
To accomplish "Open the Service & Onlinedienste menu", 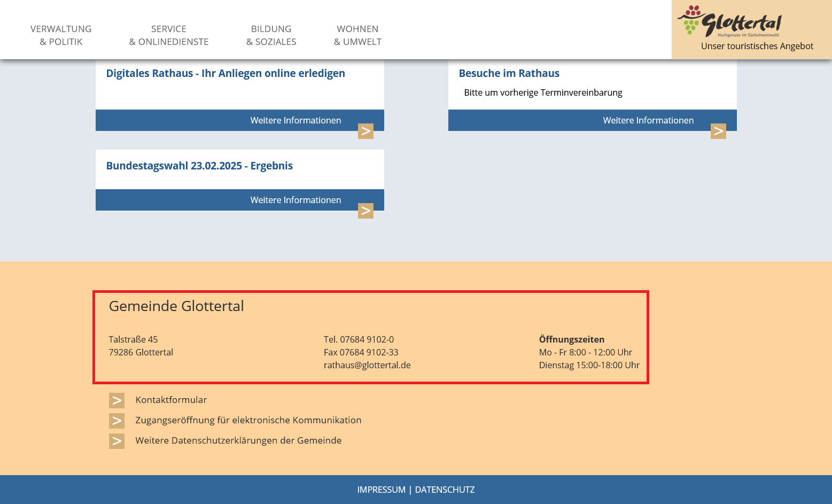I will (x=169, y=35).
